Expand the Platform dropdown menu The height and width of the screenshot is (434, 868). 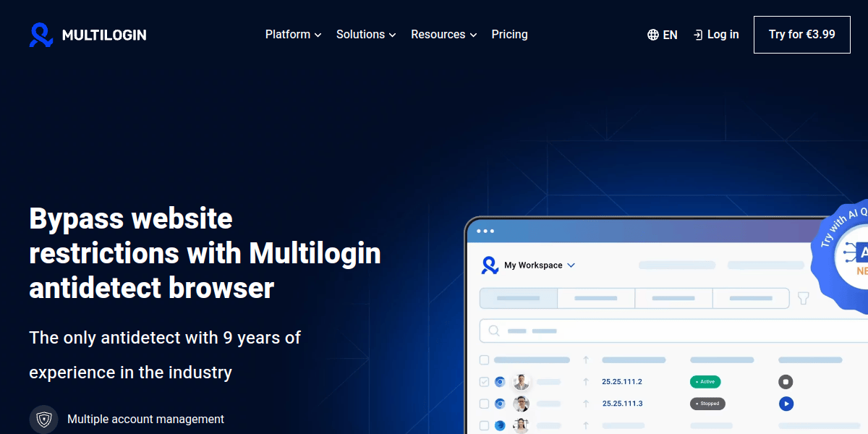tap(293, 35)
